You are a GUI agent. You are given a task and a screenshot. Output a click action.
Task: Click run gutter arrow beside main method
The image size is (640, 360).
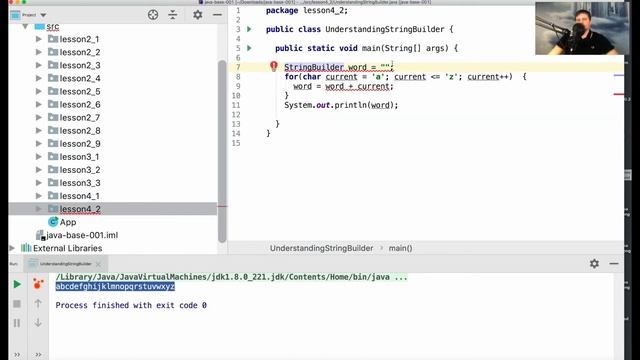[x=249, y=48]
